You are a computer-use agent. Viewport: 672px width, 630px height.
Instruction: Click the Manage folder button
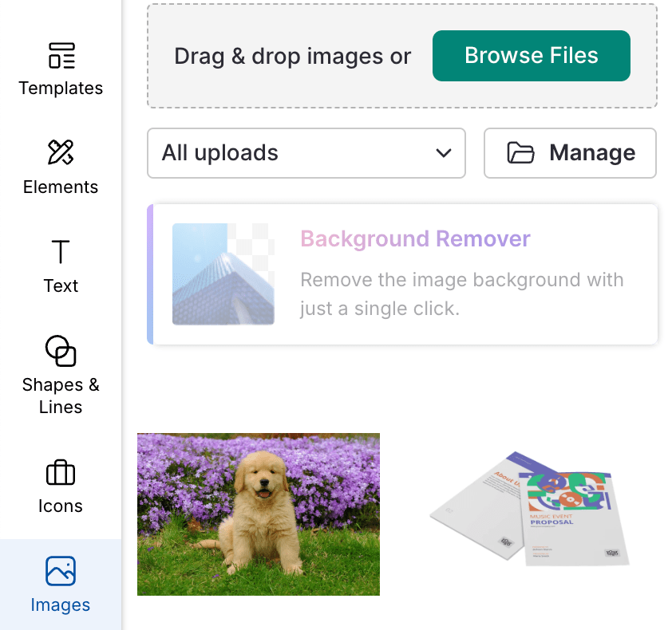pos(570,153)
